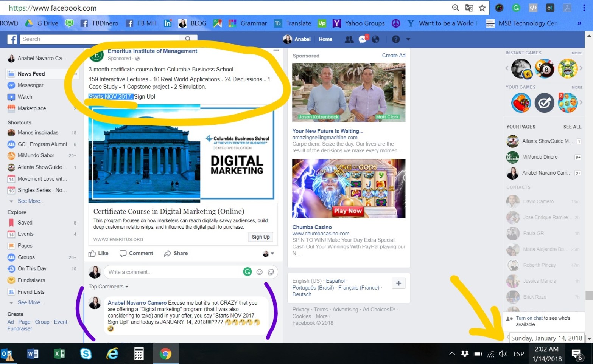Click the Friend Requests icon

pyautogui.click(x=349, y=39)
